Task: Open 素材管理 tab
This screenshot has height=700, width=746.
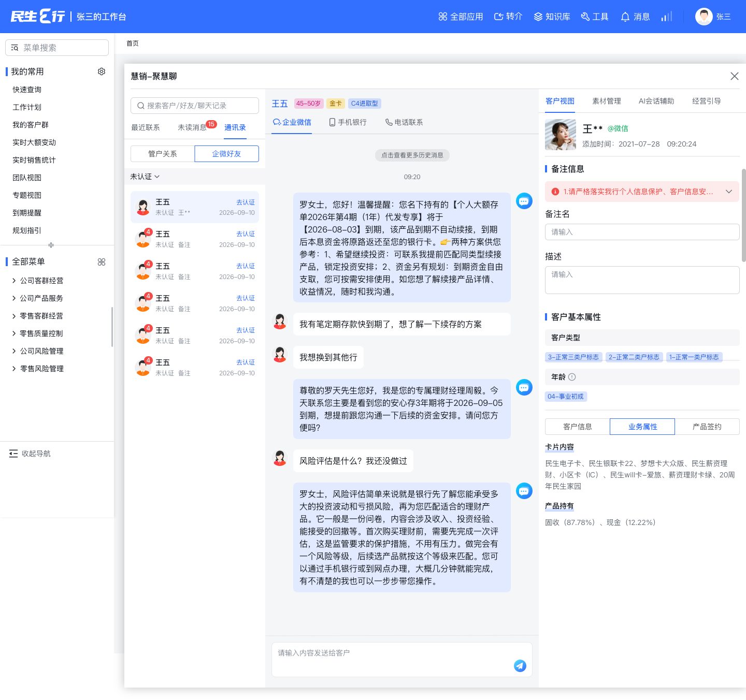Action: (607, 101)
